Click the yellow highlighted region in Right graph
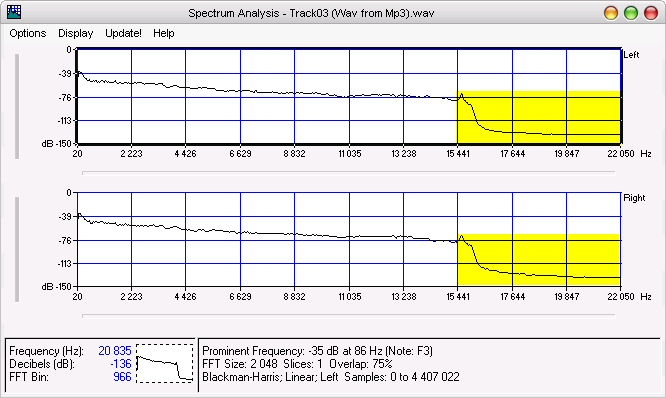The height and width of the screenshot is (398, 666). tap(539, 260)
